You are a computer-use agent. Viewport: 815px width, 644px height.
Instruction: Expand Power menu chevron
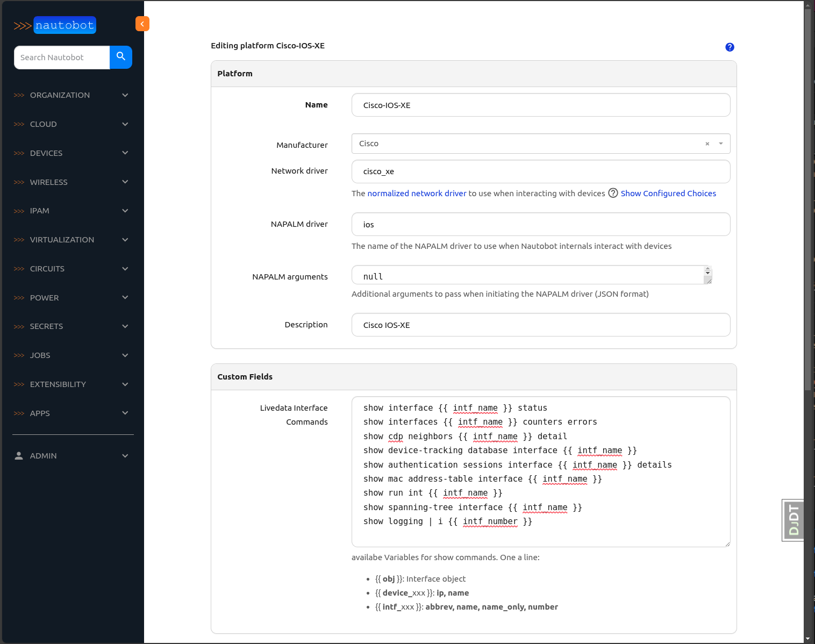(125, 298)
